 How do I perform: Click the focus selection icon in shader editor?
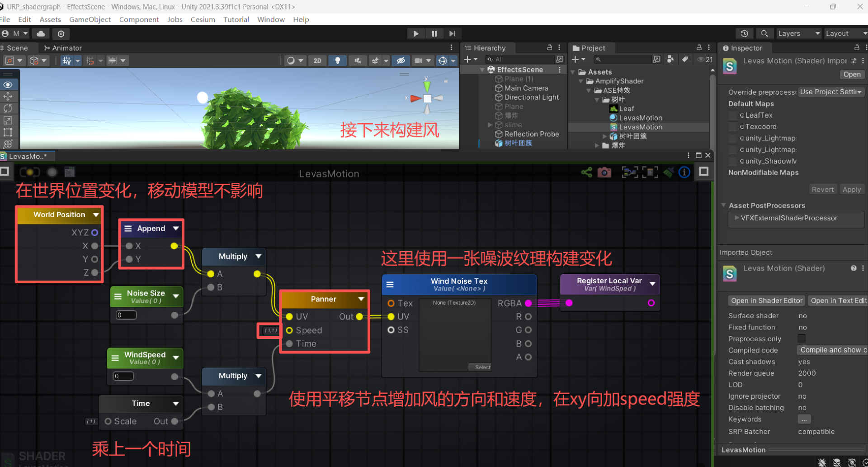click(x=650, y=172)
